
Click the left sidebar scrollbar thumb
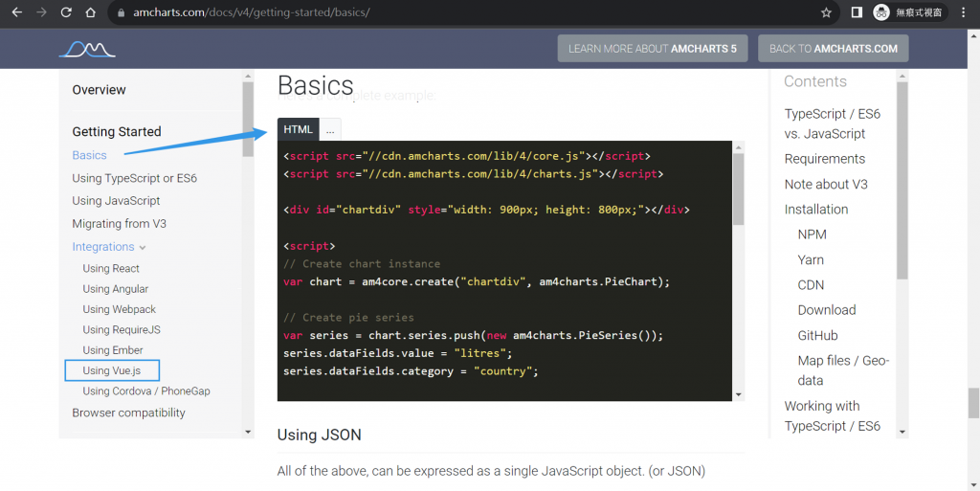(x=248, y=119)
